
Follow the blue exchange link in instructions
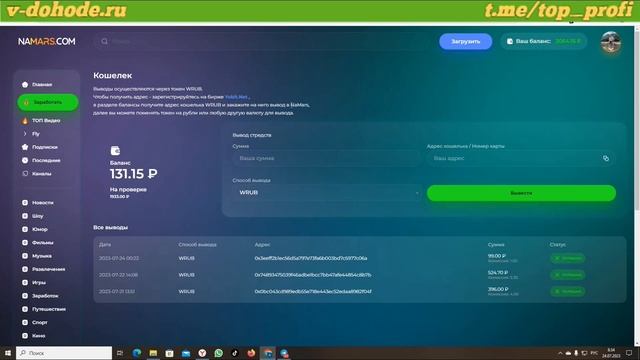(x=237, y=97)
